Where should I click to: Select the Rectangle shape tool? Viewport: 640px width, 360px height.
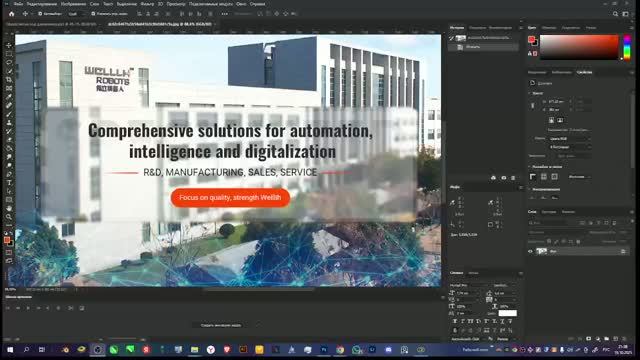click(9, 200)
